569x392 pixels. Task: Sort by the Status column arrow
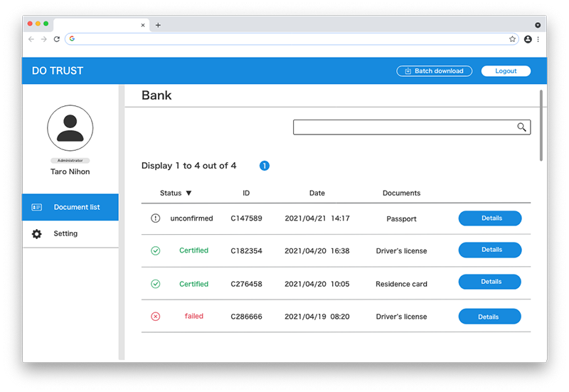point(188,194)
